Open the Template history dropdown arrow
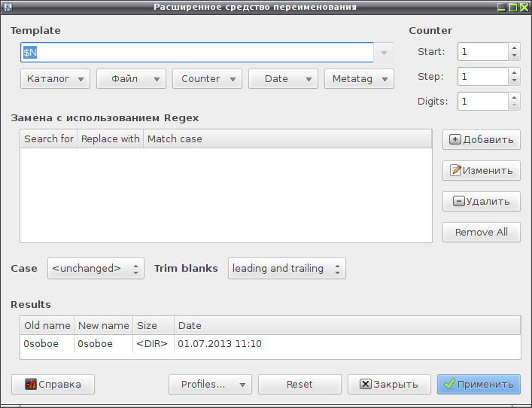The height and width of the screenshot is (408, 532). point(384,53)
